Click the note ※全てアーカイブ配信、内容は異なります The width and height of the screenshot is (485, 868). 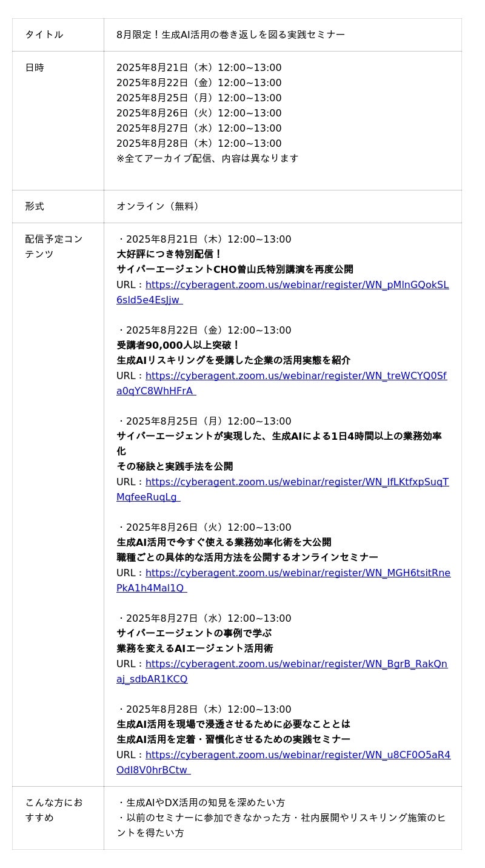(207, 158)
